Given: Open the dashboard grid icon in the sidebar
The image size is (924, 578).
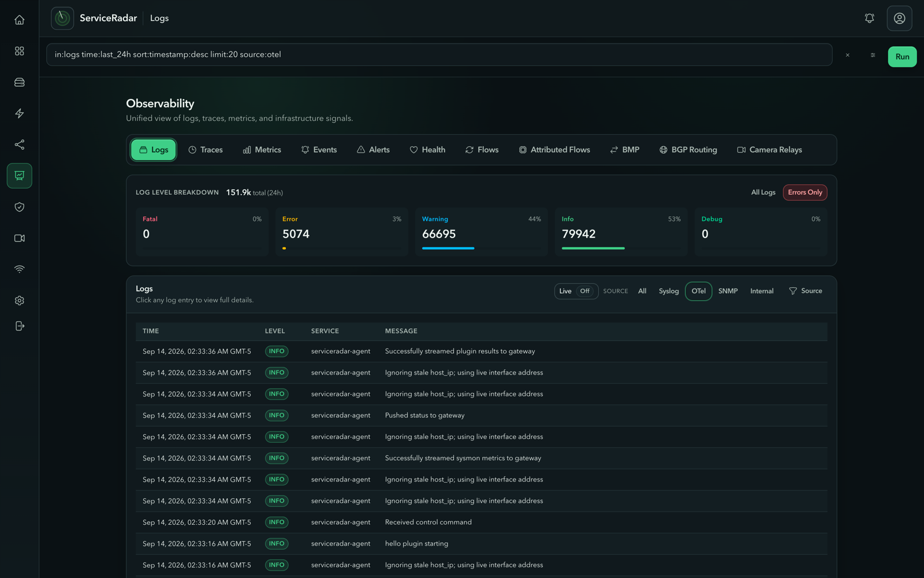Looking at the screenshot, I should tap(20, 51).
